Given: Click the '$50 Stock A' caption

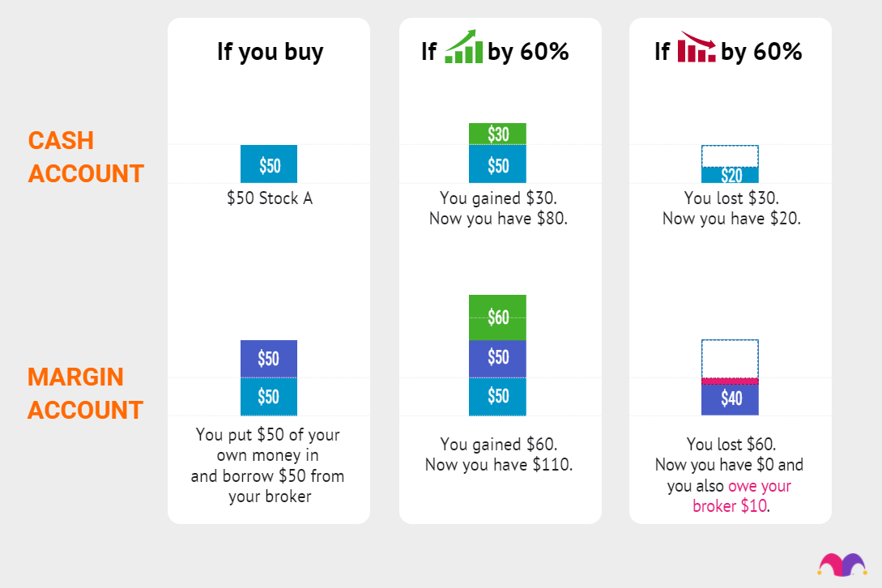Looking at the screenshot, I should pyautogui.click(x=270, y=198).
